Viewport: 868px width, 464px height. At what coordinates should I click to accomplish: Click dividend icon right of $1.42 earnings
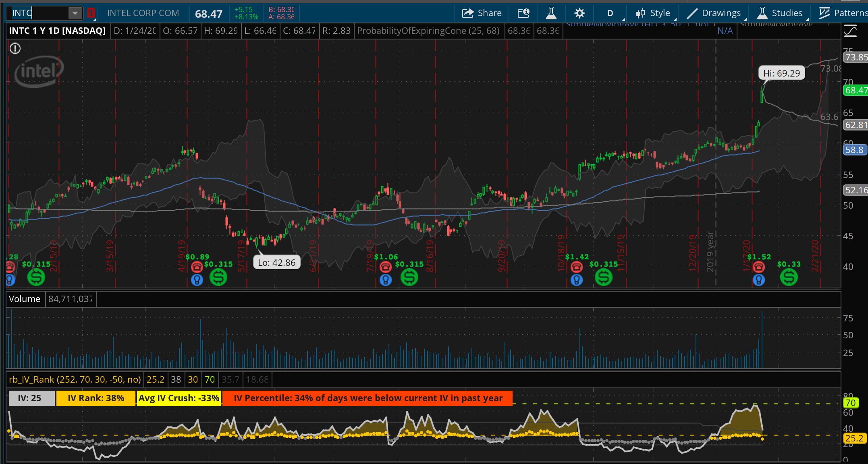pos(604,277)
